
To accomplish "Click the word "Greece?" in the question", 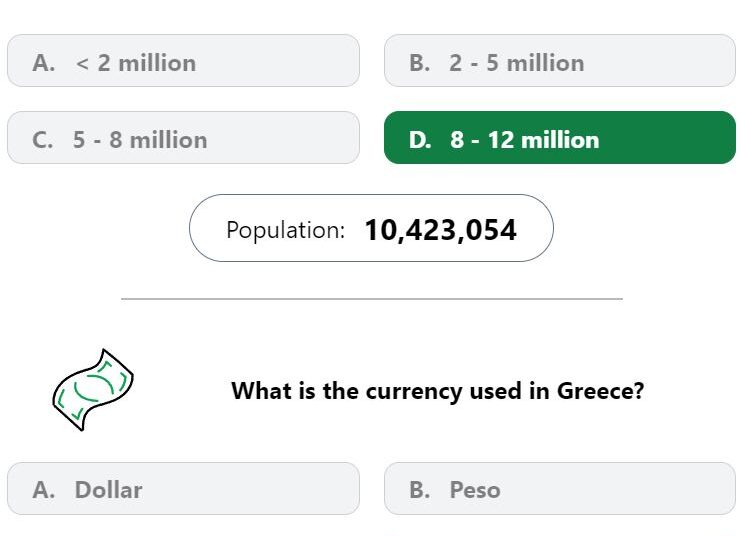I will (x=601, y=391).
